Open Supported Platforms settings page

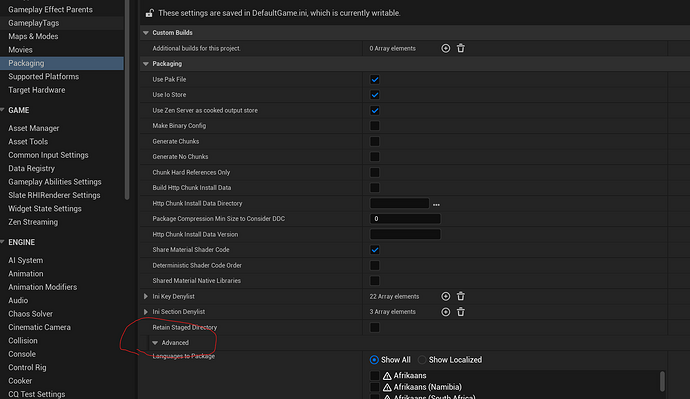tap(44, 77)
